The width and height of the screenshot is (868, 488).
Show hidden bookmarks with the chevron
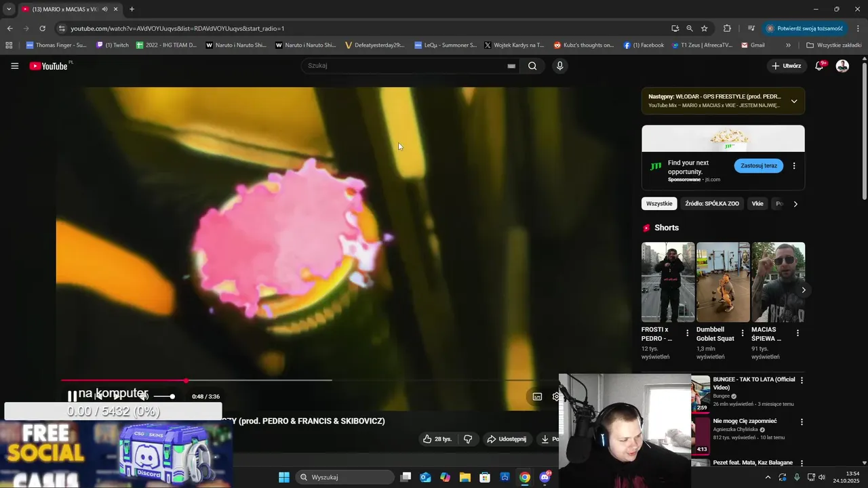(788, 45)
